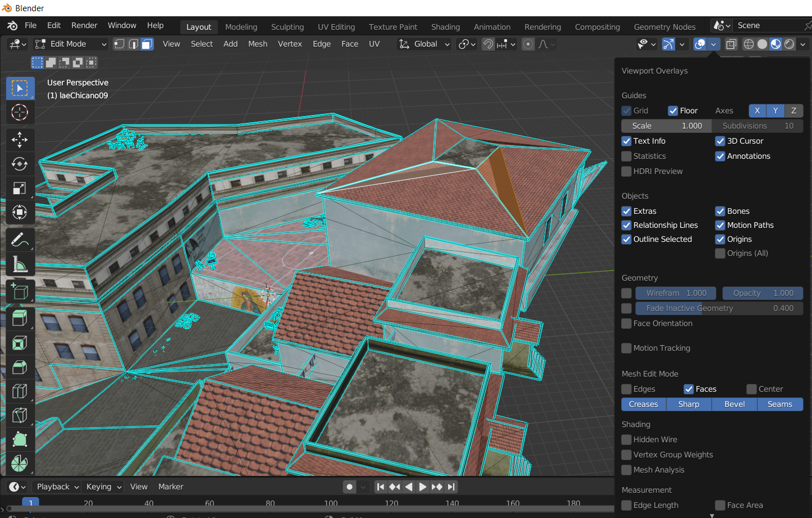The image size is (812, 518).
Task: Click the play animation button
Action: (x=423, y=487)
